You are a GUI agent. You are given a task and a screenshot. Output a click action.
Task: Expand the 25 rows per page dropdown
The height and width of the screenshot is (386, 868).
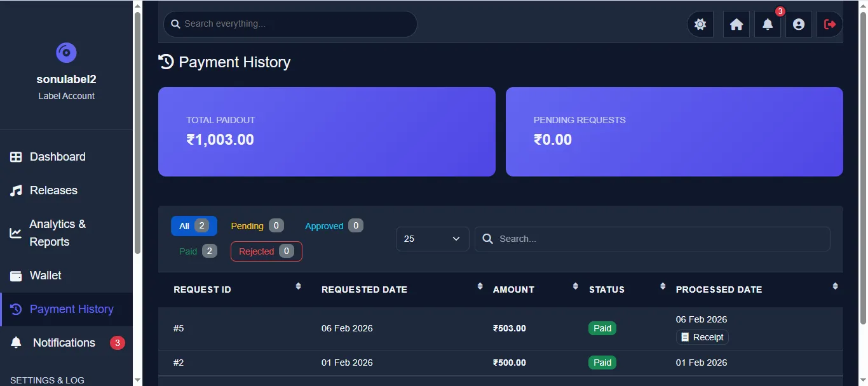(433, 239)
